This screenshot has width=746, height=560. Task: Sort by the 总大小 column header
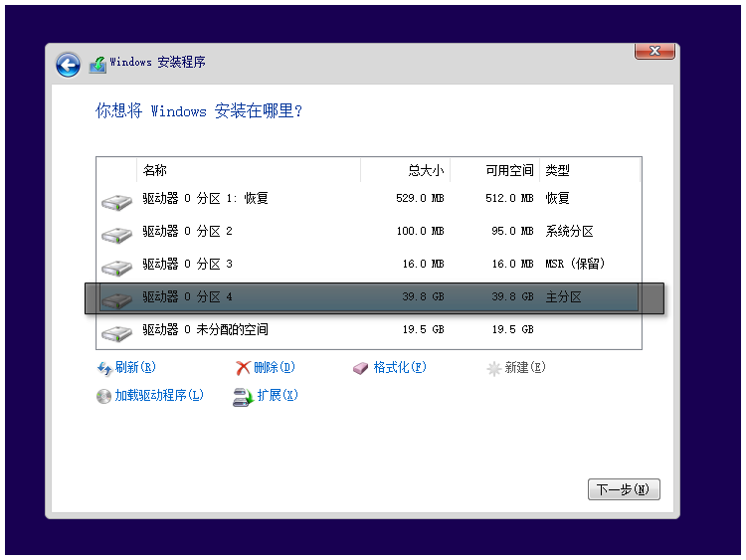point(406,170)
